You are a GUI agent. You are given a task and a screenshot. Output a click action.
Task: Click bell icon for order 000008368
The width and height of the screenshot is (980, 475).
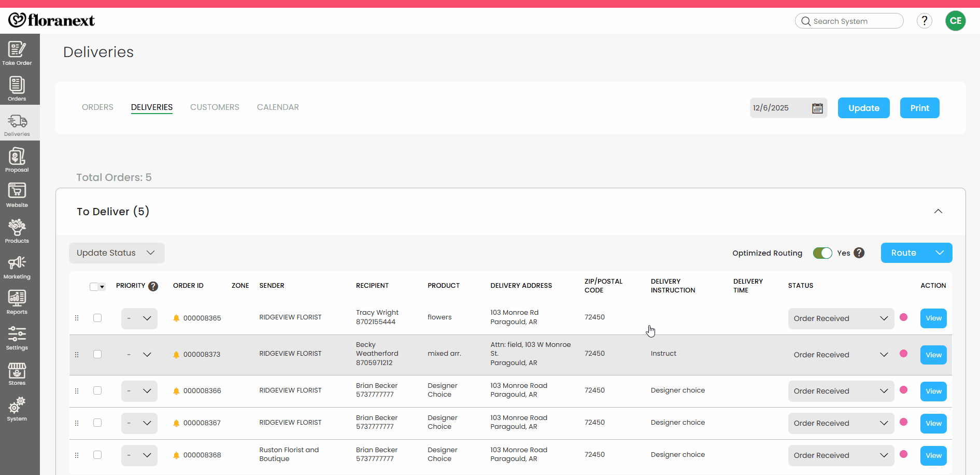[176, 455]
